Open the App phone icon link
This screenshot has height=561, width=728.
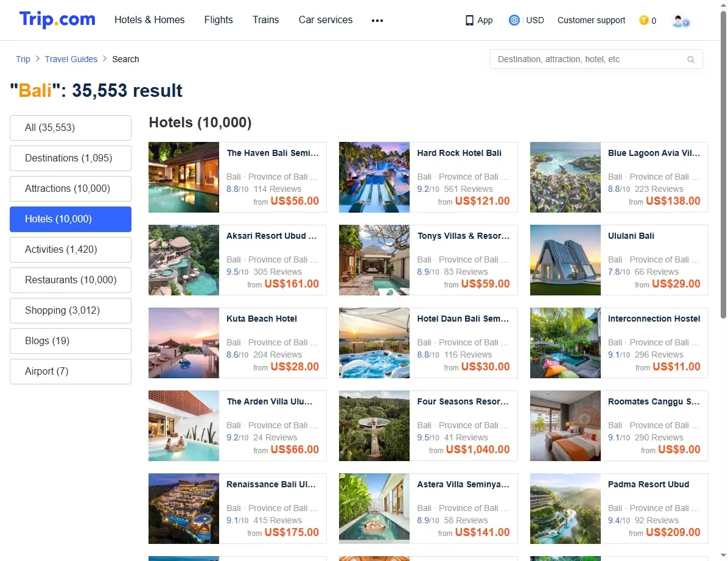pos(478,21)
